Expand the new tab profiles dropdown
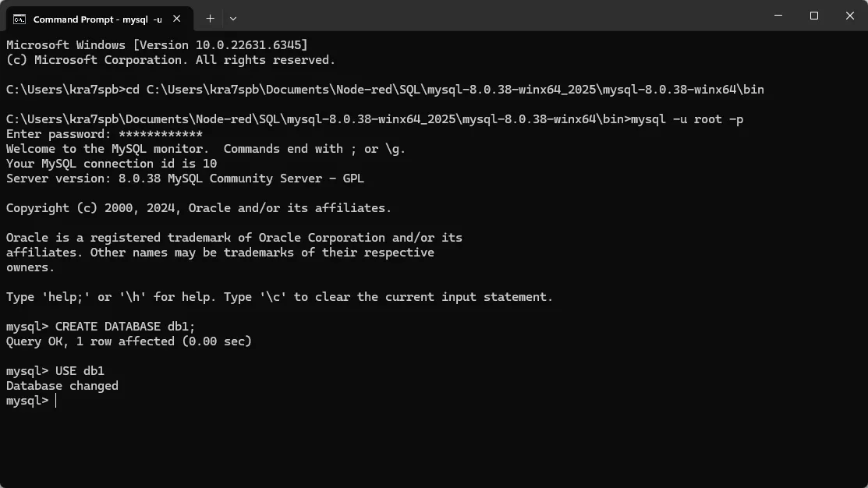 coord(233,18)
